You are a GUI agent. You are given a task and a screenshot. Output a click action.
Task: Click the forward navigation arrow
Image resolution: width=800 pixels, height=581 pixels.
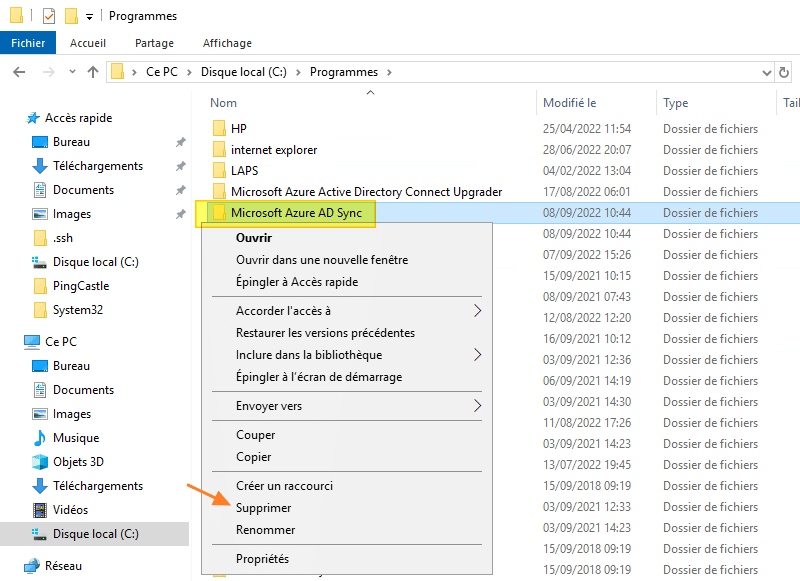[x=46, y=72]
